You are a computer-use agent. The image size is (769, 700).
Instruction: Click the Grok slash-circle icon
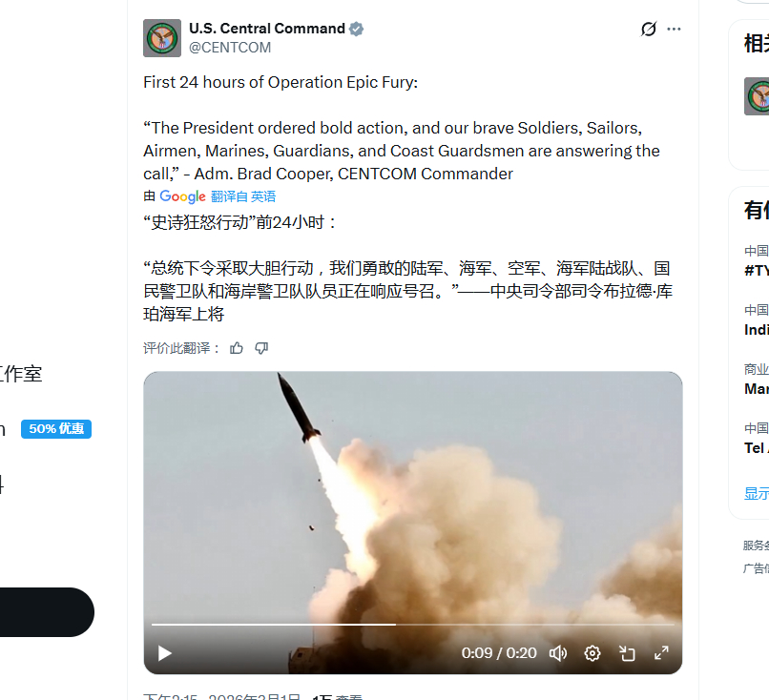pos(649,29)
